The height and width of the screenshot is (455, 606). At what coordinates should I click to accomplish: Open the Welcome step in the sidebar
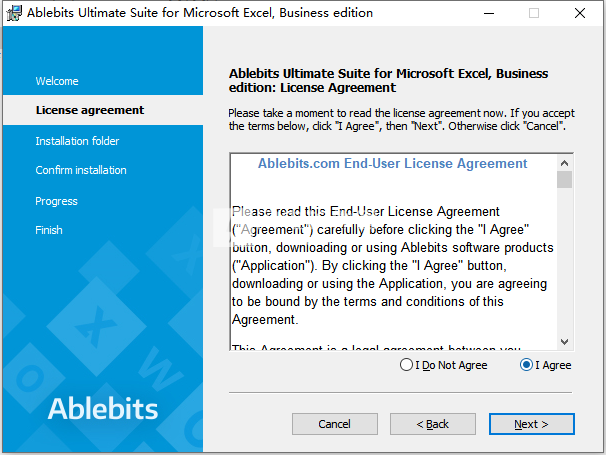pyautogui.click(x=57, y=81)
